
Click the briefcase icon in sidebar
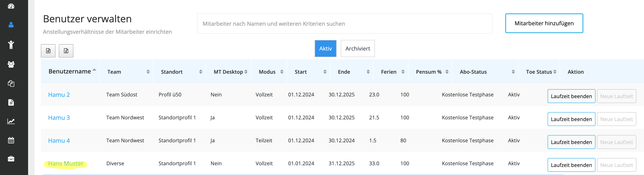pyautogui.click(x=11, y=159)
